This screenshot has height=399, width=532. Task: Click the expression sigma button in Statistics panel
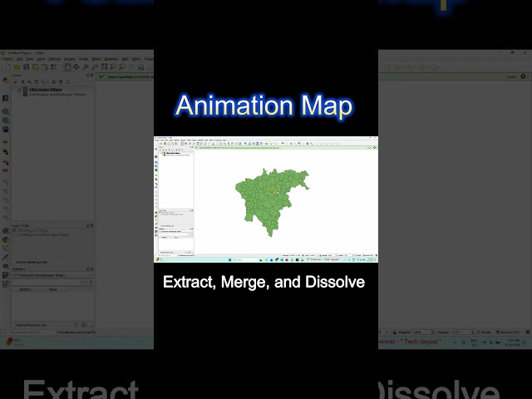tap(91, 283)
